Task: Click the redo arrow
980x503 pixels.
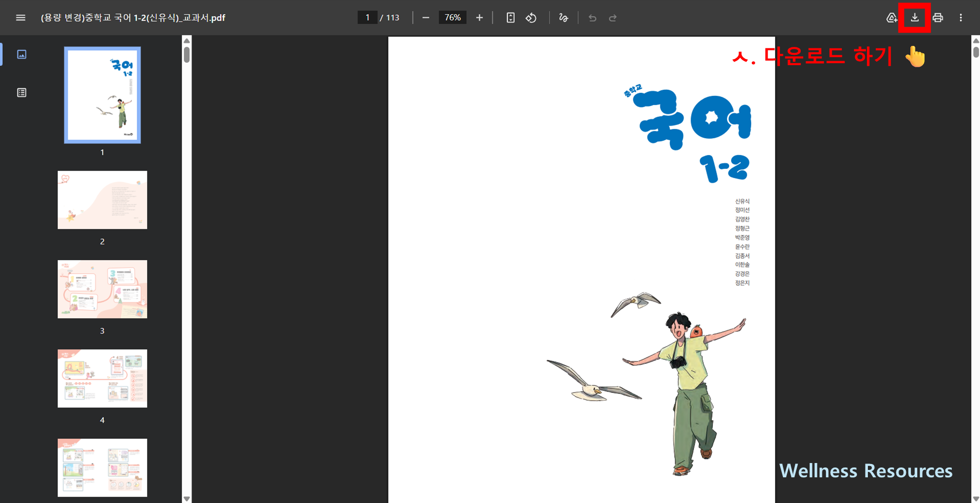Action: [x=613, y=18]
